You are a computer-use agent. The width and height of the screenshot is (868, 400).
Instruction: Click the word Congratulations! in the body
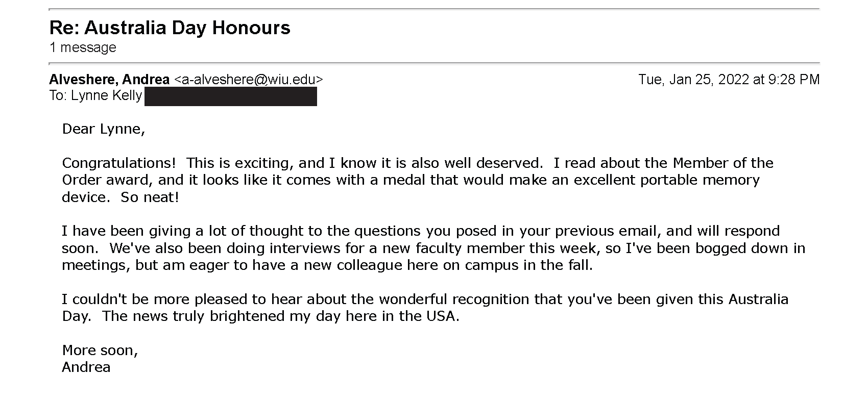[x=118, y=163]
